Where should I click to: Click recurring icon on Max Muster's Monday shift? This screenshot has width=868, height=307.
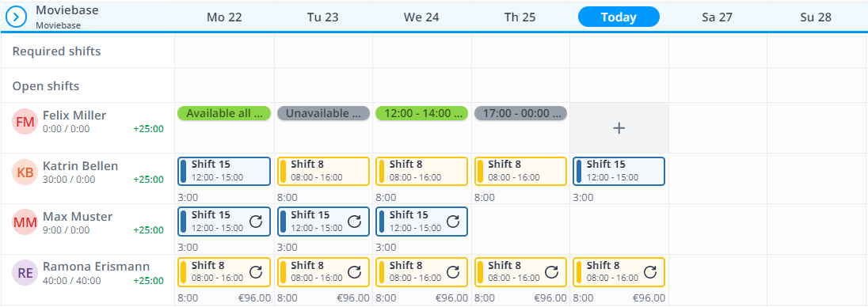point(256,222)
